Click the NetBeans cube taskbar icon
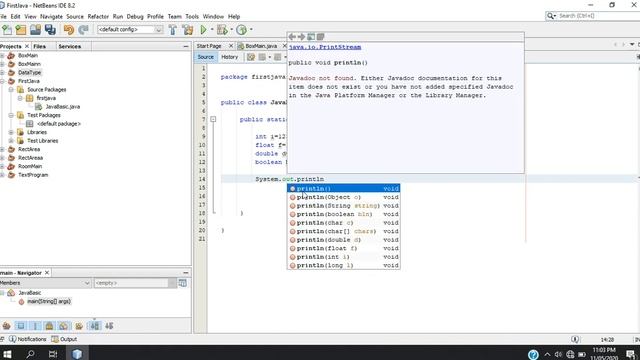Image resolution: width=640 pixels, height=360 pixels. pyautogui.click(x=77, y=353)
